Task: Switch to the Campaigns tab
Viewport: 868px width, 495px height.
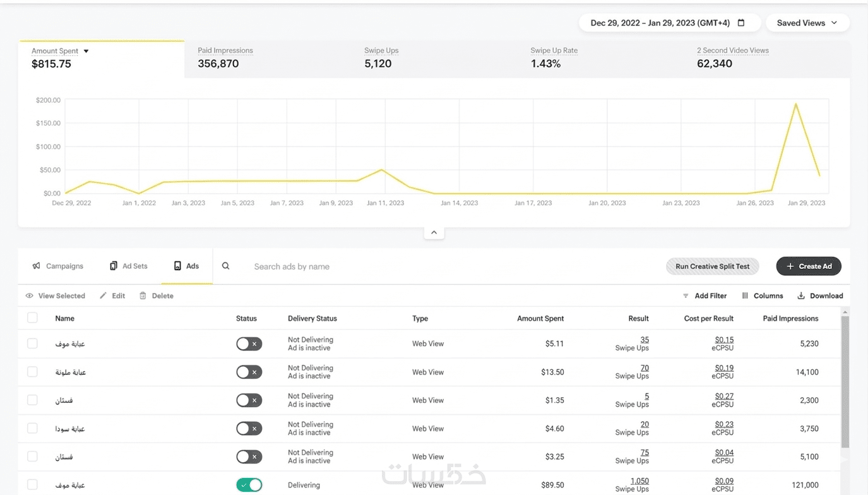Action: pyautogui.click(x=58, y=266)
